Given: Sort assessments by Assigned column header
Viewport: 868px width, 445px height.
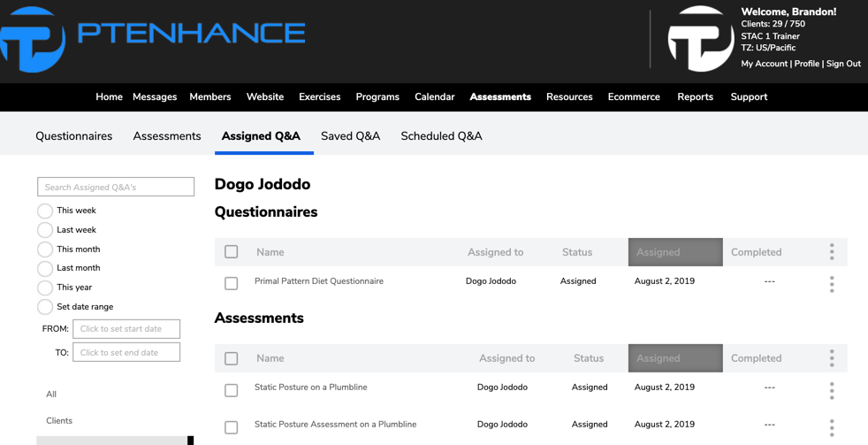Looking at the screenshot, I should [x=675, y=358].
